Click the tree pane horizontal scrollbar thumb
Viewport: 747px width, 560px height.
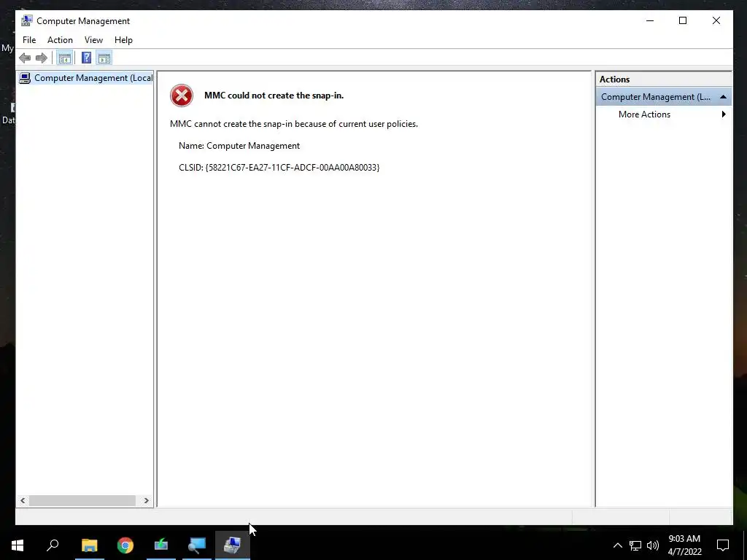pos(82,500)
